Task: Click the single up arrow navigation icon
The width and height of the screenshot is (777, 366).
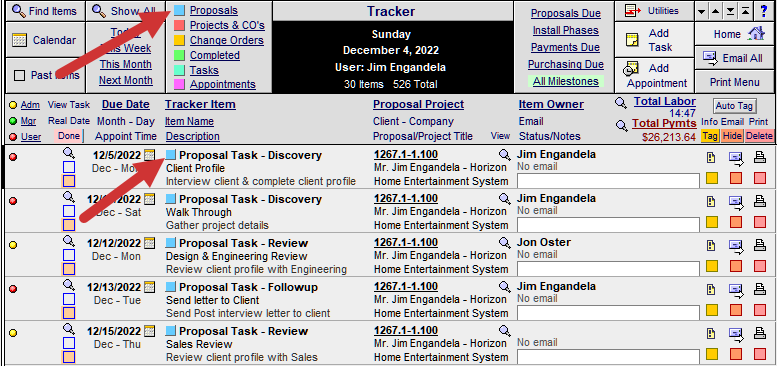Action: click(716, 11)
